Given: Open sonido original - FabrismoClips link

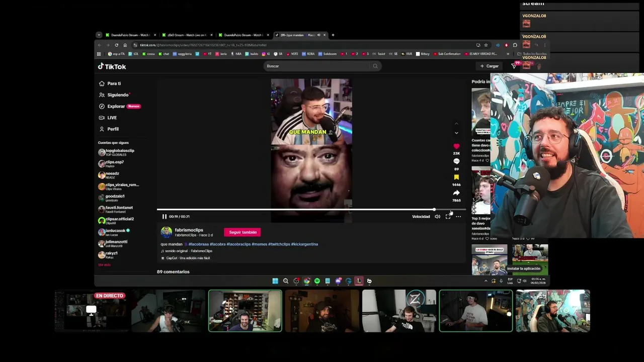Looking at the screenshot, I should click(187, 251).
